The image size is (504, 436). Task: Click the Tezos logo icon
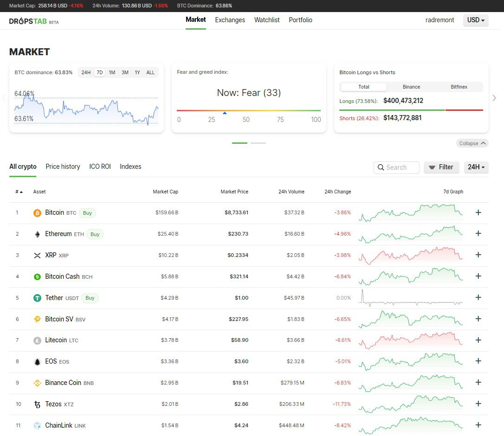(x=37, y=404)
